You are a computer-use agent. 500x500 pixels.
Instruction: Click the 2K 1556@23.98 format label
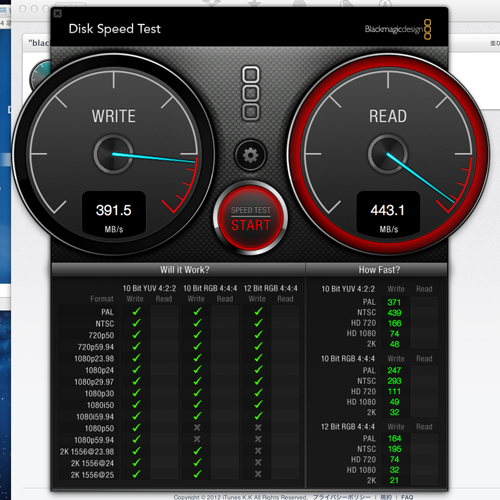pos(87,452)
